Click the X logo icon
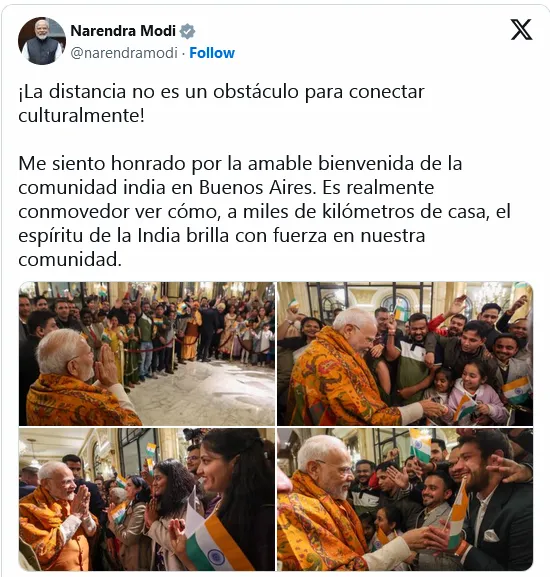 point(521,30)
